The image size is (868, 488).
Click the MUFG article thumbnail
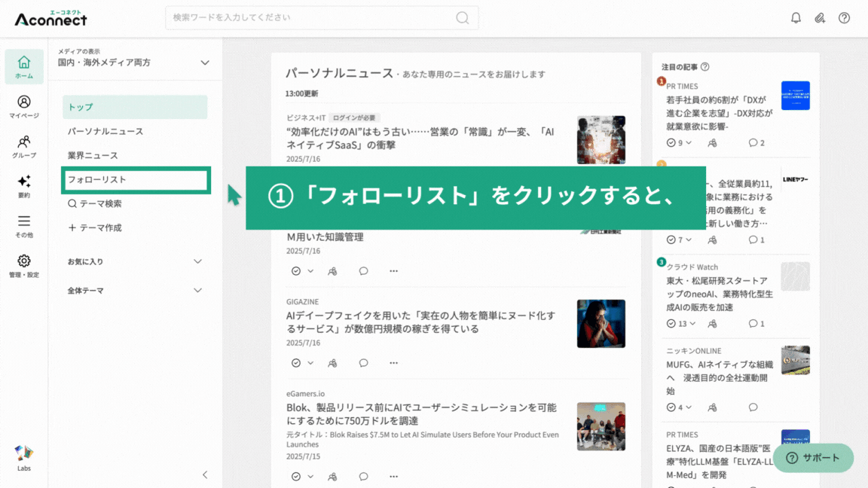pyautogui.click(x=796, y=360)
